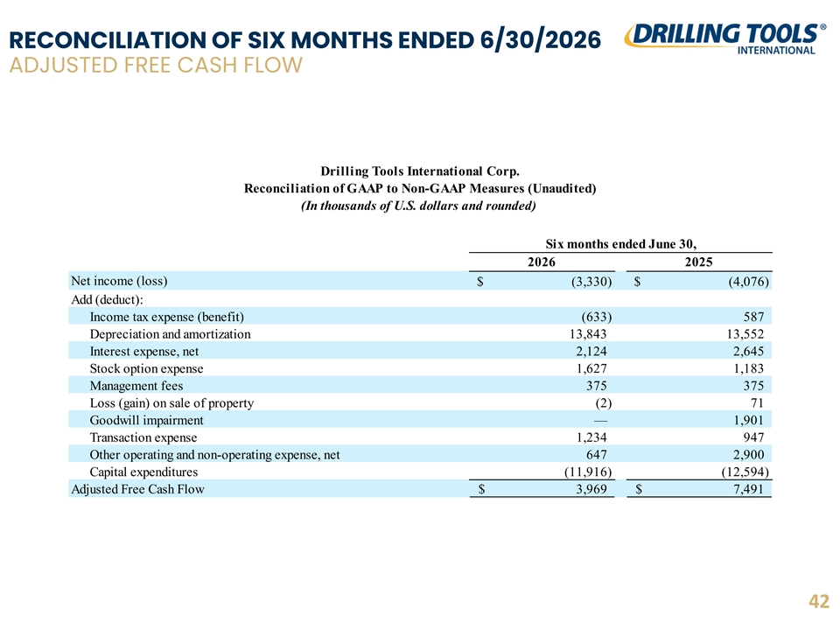
Task: Click the 1,901 goodwill impairment value
Action: click(x=748, y=421)
